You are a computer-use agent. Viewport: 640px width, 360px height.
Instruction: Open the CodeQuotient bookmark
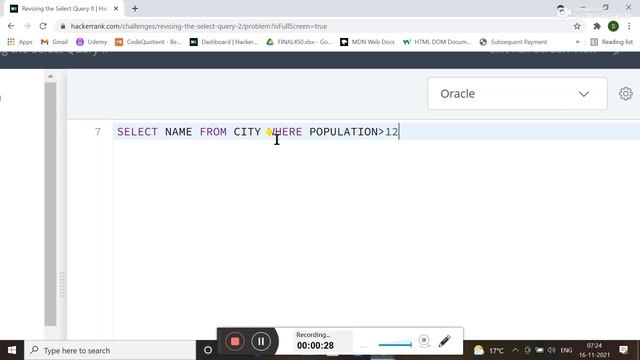pyautogui.click(x=148, y=42)
